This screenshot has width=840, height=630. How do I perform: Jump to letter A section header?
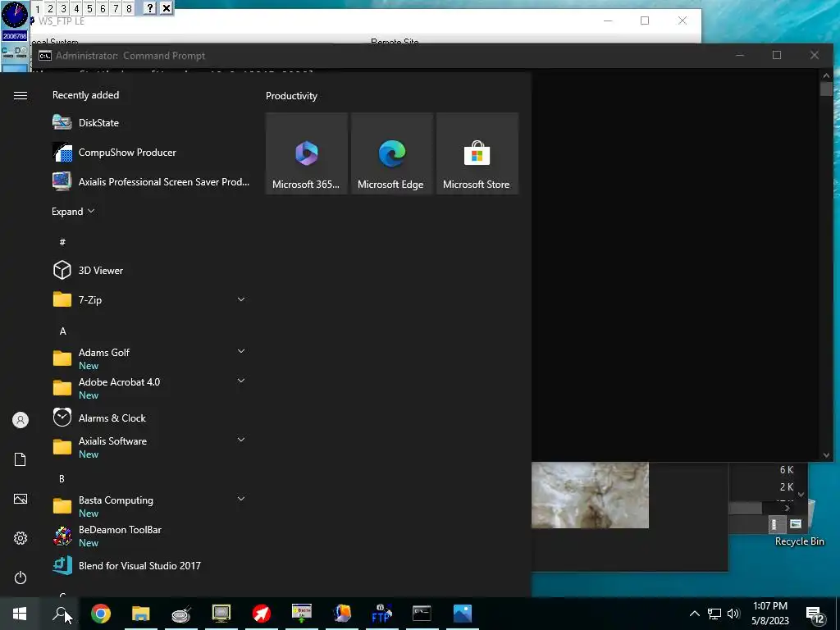pos(62,331)
